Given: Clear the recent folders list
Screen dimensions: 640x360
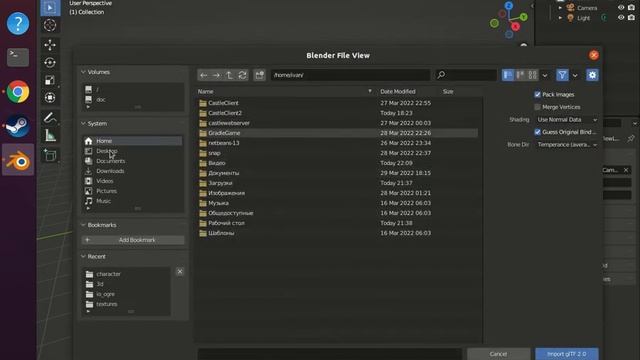Looking at the screenshot, I should [x=180, y=271].
